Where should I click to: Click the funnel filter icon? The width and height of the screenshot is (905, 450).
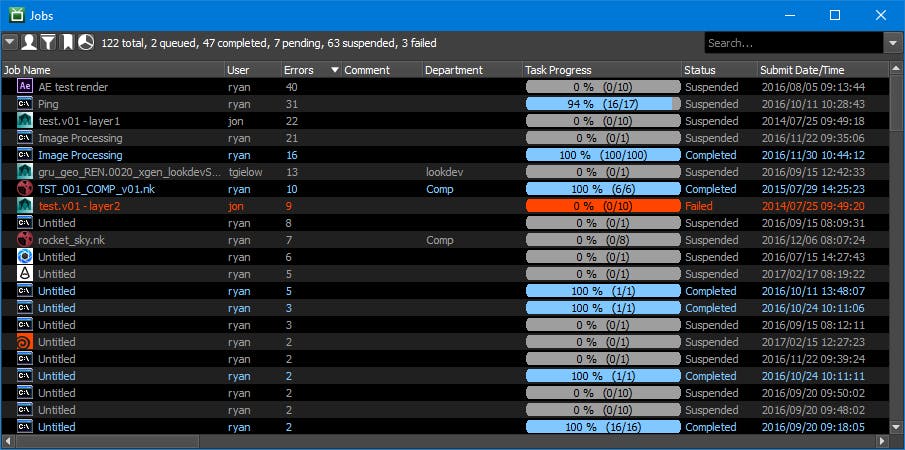click(x=50, y=42)
